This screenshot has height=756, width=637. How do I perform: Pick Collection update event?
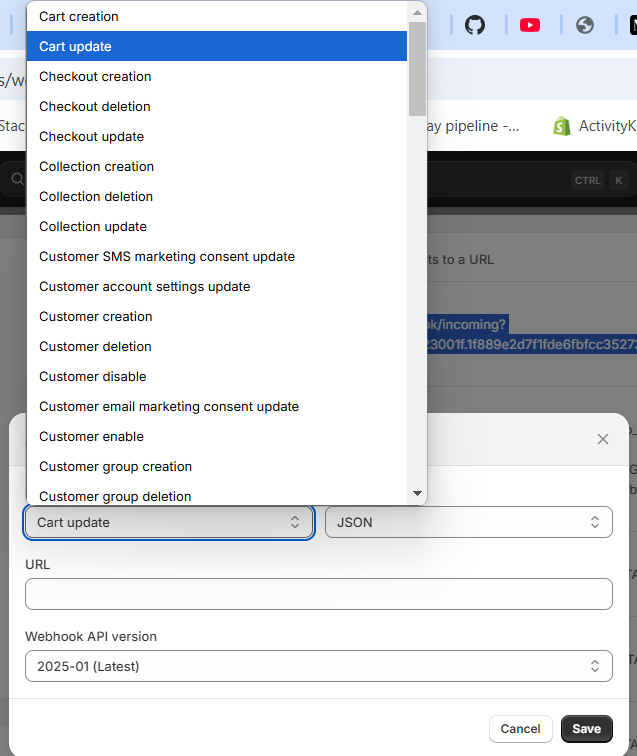pyautogui.click(x=217, y=226)
